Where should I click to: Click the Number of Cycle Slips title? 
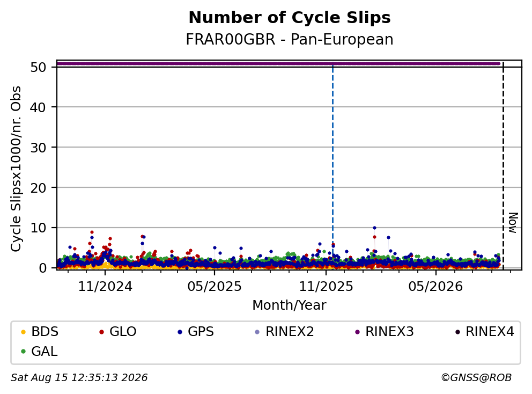coord(290,18)
